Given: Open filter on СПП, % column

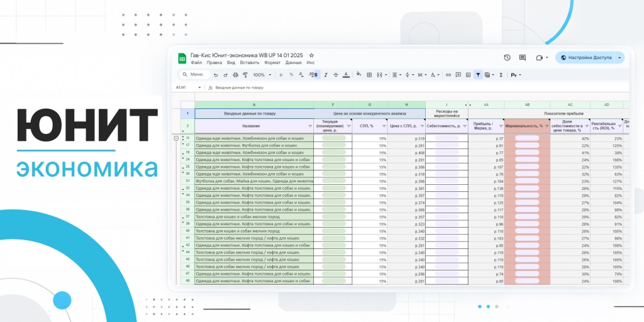Looking at the screenshot, I should (384, 126).
